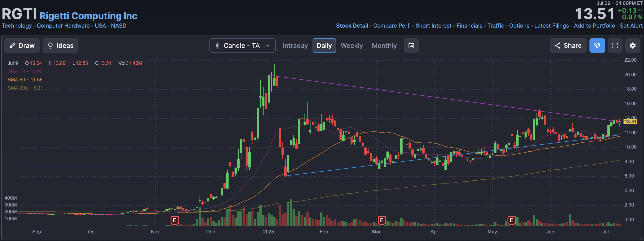644x241 pixels.
Task: Click the USA country link
Action: click(100, 26)
